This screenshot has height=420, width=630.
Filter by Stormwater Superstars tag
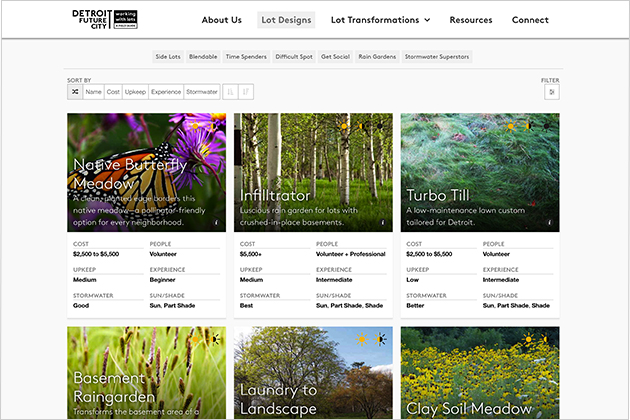pyautogui.click(x=437, y=57)
